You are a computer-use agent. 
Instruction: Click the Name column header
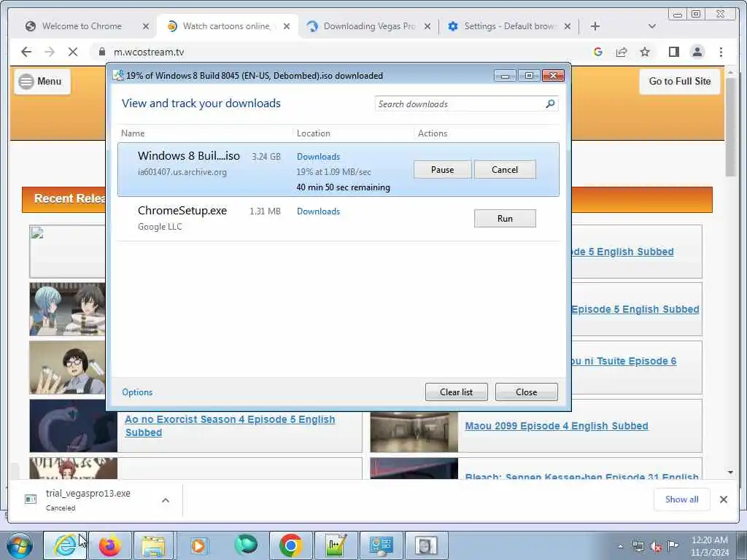pos(133,133)
